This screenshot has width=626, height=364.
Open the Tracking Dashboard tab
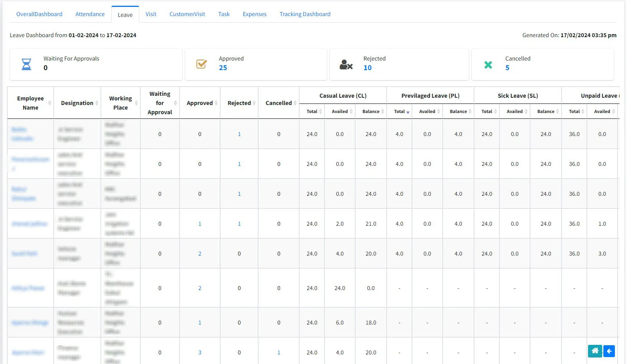point(305,14)
